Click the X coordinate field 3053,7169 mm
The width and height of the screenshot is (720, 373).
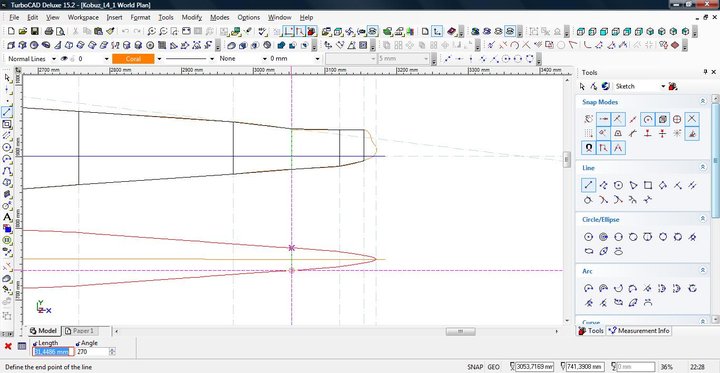[x=534, y=367]
